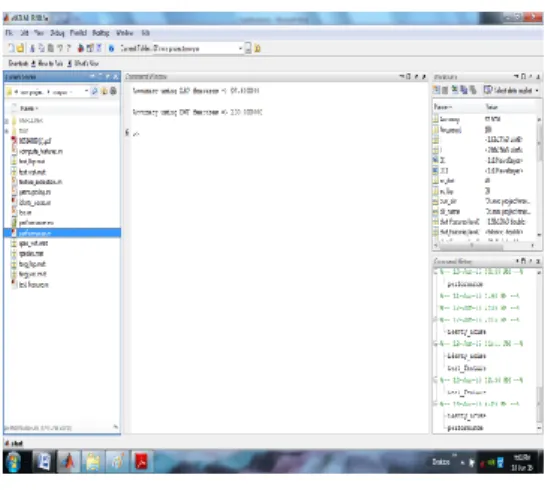This screenshot has height=490, width=545.
Task: Click the new variable icon in Workspace toolbar
Action: click(437, 90)
